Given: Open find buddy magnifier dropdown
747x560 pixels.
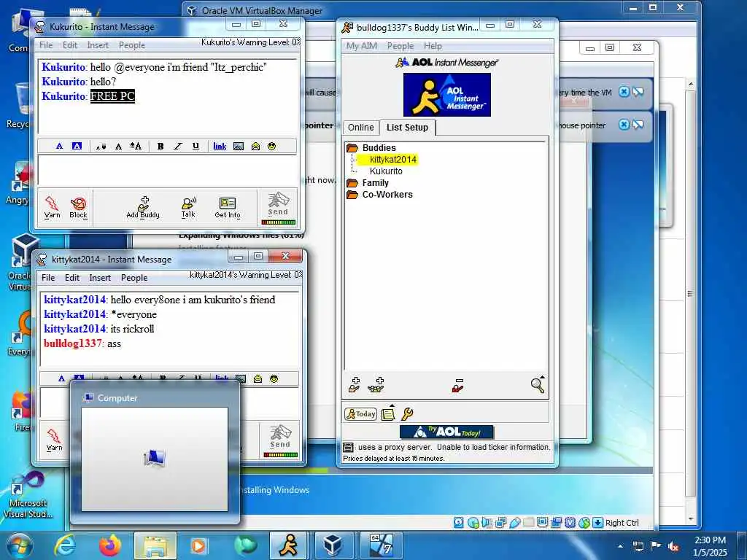Looking at the screenshot, I should pyautogui.click(x=538, y=384).
